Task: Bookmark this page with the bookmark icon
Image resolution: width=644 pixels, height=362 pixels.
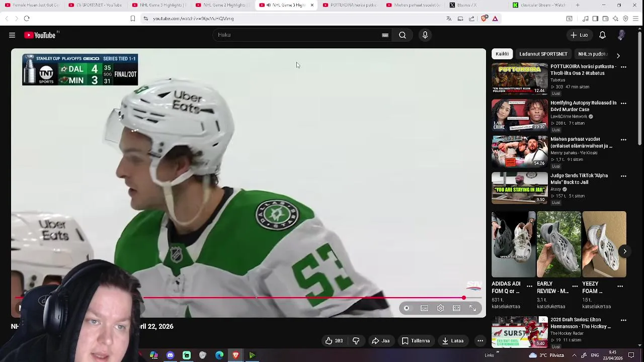Action: (x=133, y=19)
